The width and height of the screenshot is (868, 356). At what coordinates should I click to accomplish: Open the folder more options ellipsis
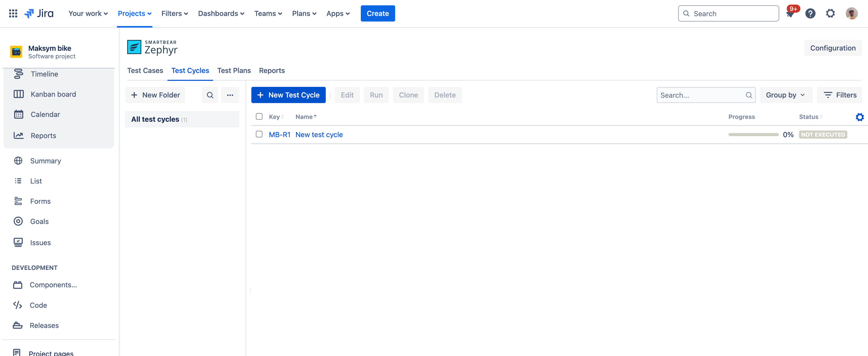point(230,95)
